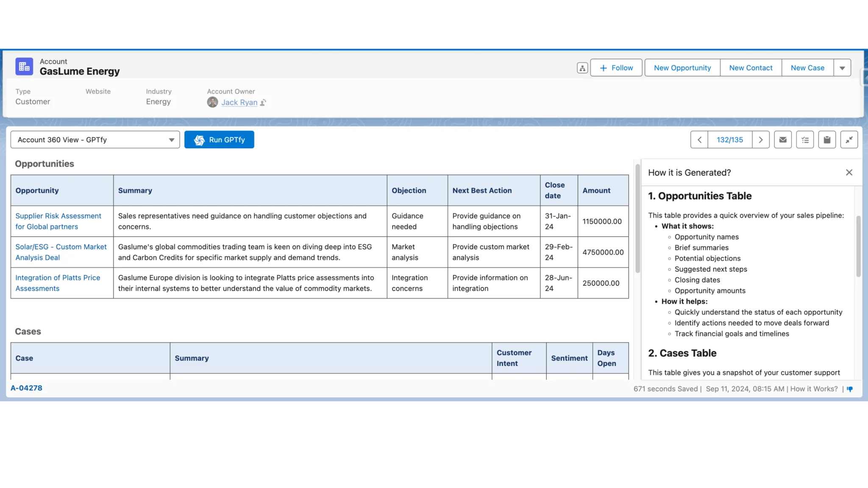The width and height of the screenshot is (868, 488).
Task: Expand the New Case overflow arrow menu
Action: point(843,67)
